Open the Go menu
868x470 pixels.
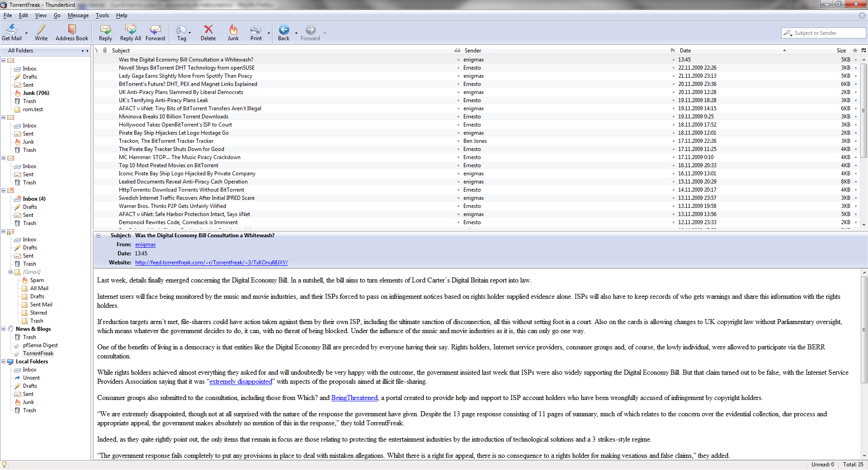point(57,15)
